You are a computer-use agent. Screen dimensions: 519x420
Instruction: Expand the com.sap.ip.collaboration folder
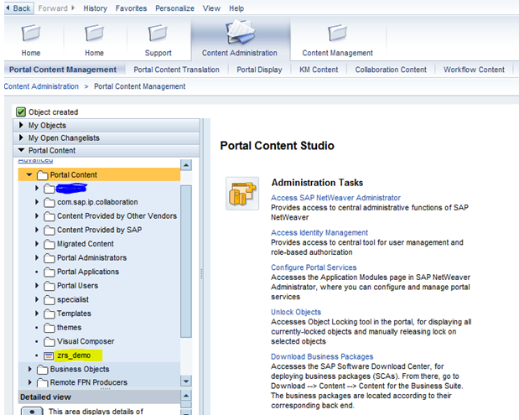point(37,202)
